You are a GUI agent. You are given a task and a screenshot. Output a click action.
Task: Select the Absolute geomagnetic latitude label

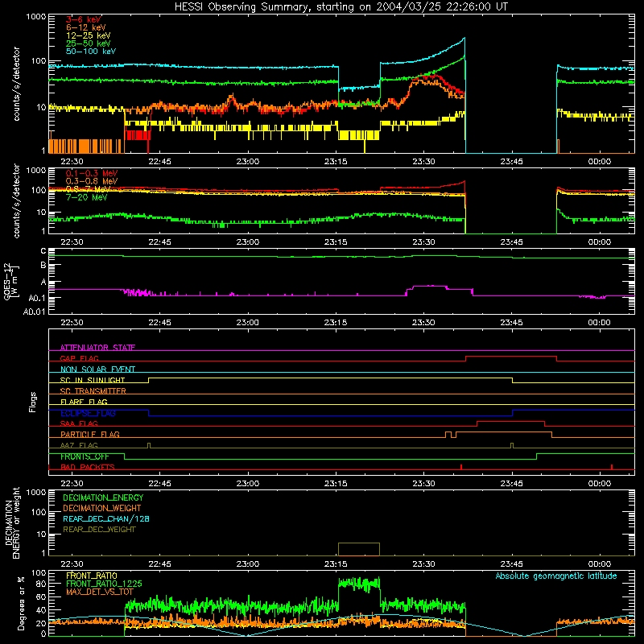pyautogui.click(x=556, y=576)
